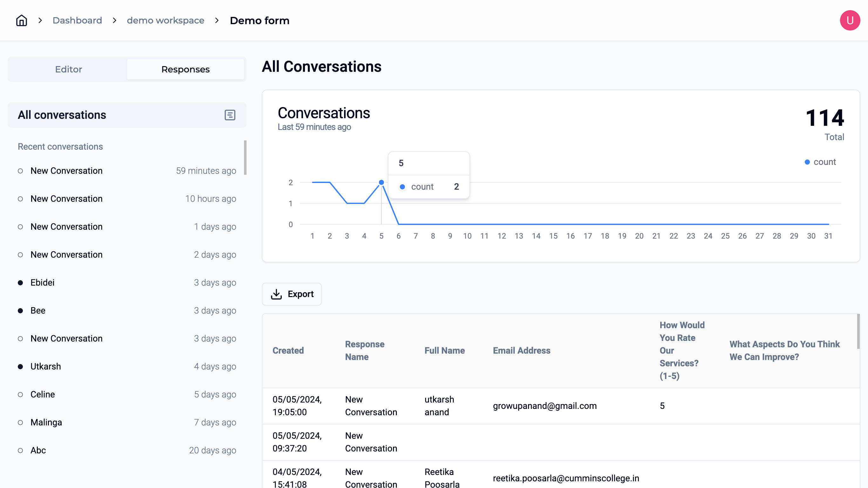Click the download arrow on Export button

(x=276, y=294)
